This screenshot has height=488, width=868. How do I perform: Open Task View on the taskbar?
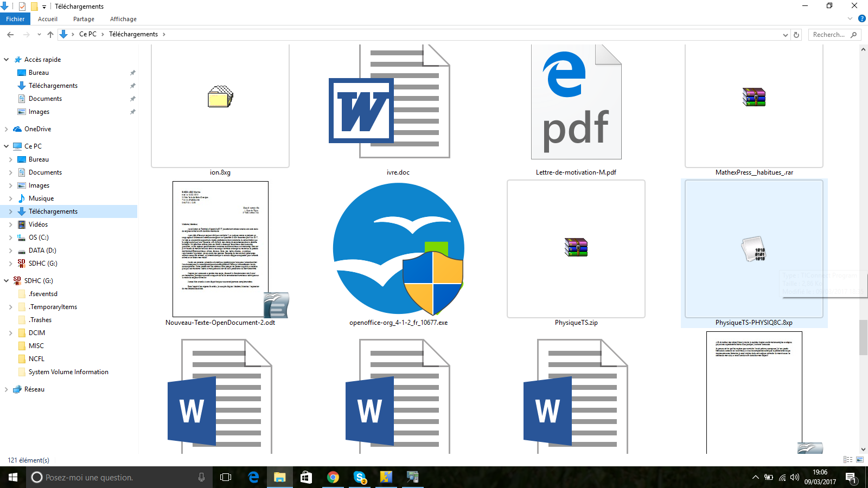[x=226, y=477]
